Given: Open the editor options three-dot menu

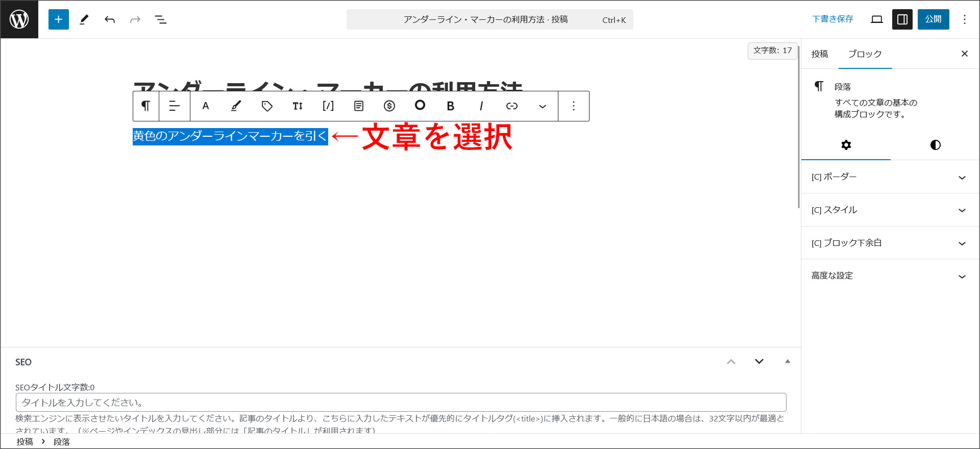Looking at the screenshot, I should point(965,19).
